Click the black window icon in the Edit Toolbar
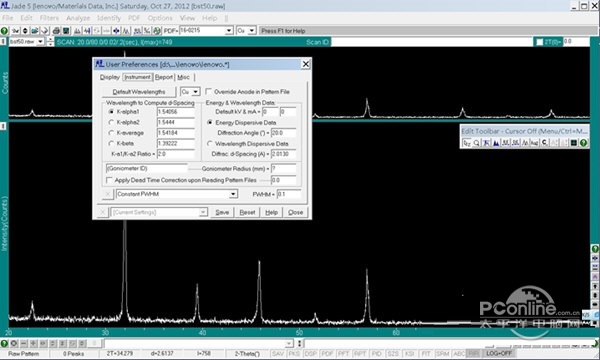Viewport: 600px width, 360px height. (x=574, y=143)
